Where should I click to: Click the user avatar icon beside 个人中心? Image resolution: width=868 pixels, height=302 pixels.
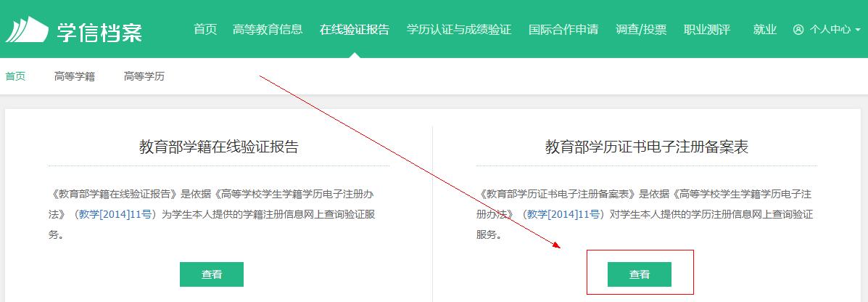tap(798, 30)
